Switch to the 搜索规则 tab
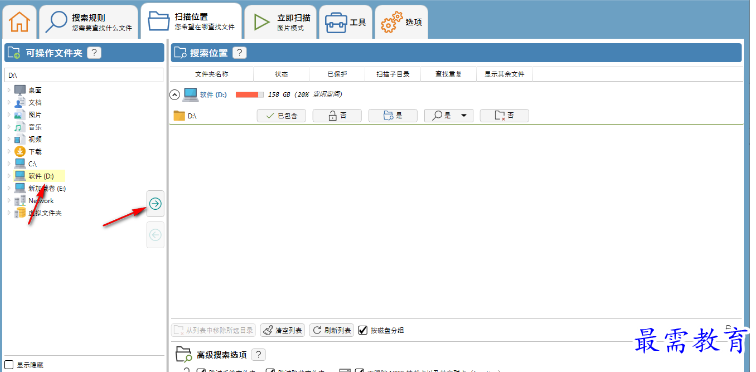This screenshot has width=756, height=372. [x=90, y=22]
